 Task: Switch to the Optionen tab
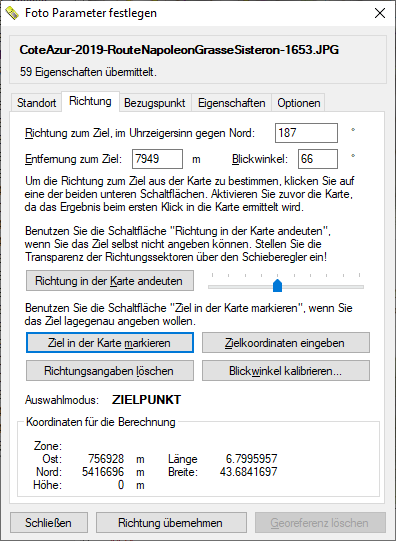coord(299,103)
